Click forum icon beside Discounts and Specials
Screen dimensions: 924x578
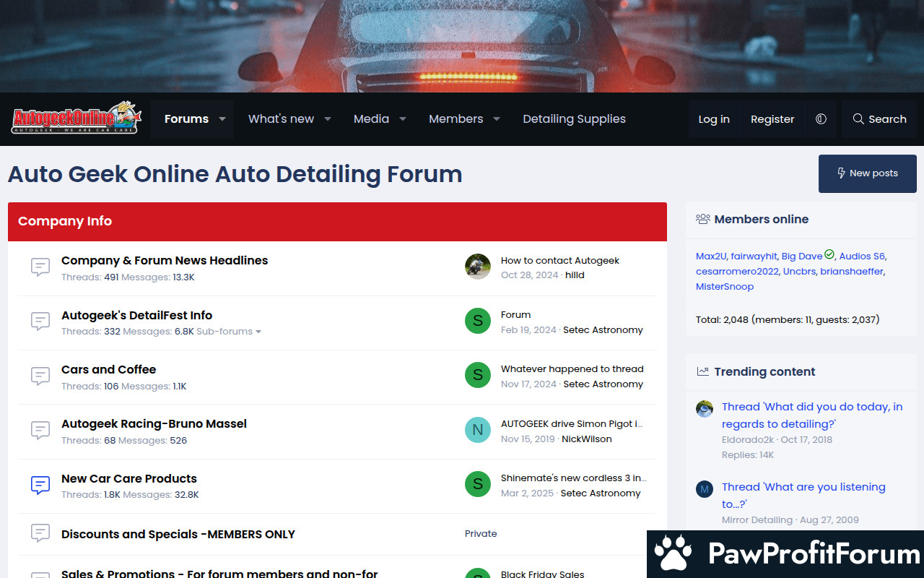[x=40, y=533]
